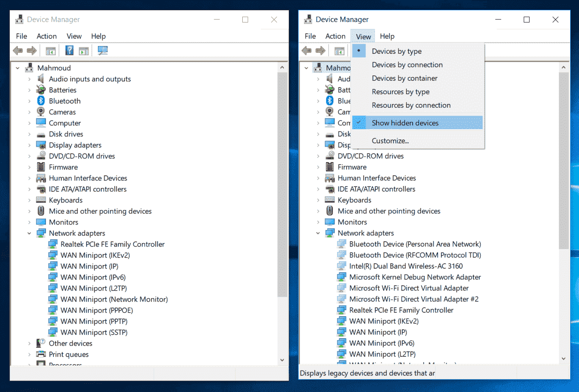Select WAN Miniport (PPTP) in left window
Image resolution: width=579 pixels, height=392 pixels.
coord(94,321)
